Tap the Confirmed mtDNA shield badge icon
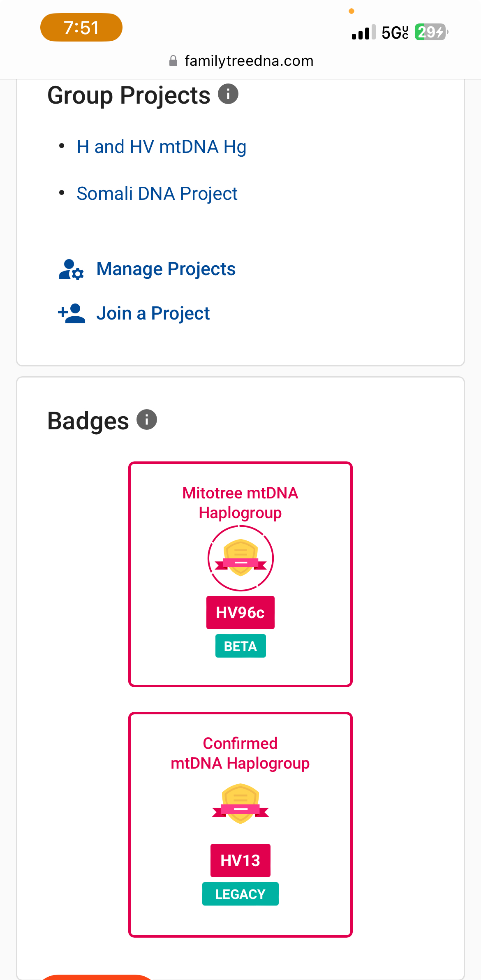This screenshot has height=980, width=481. point(240,804)
